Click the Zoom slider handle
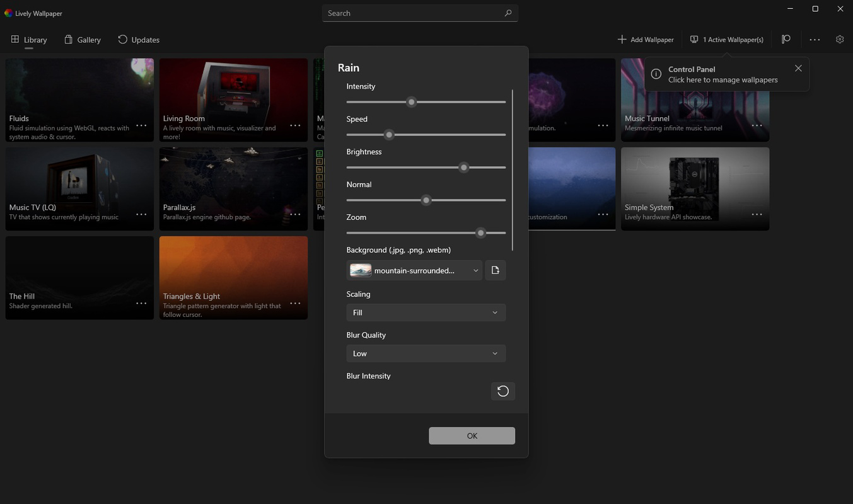 click(481, 232)
